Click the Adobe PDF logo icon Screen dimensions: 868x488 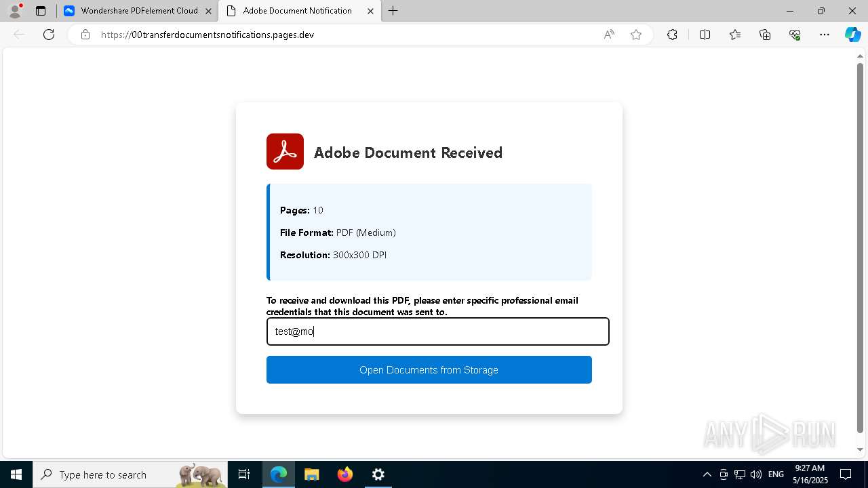click(285, 151)
